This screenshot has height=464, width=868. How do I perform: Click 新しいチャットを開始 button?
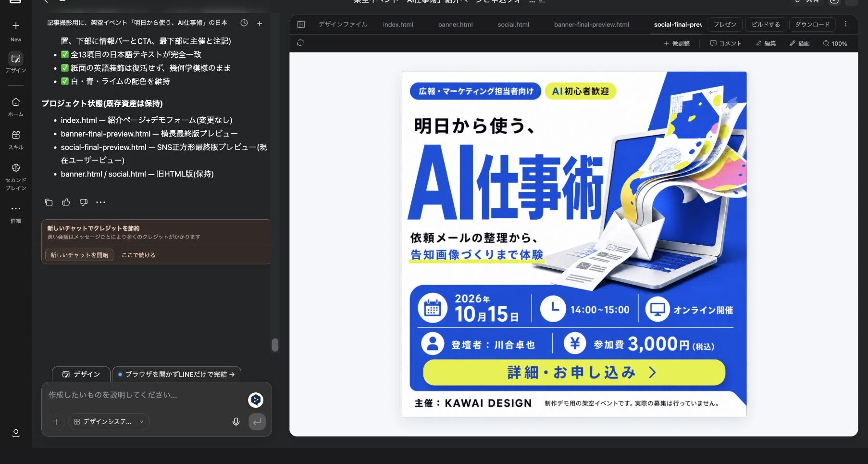(x=79, y=255)
